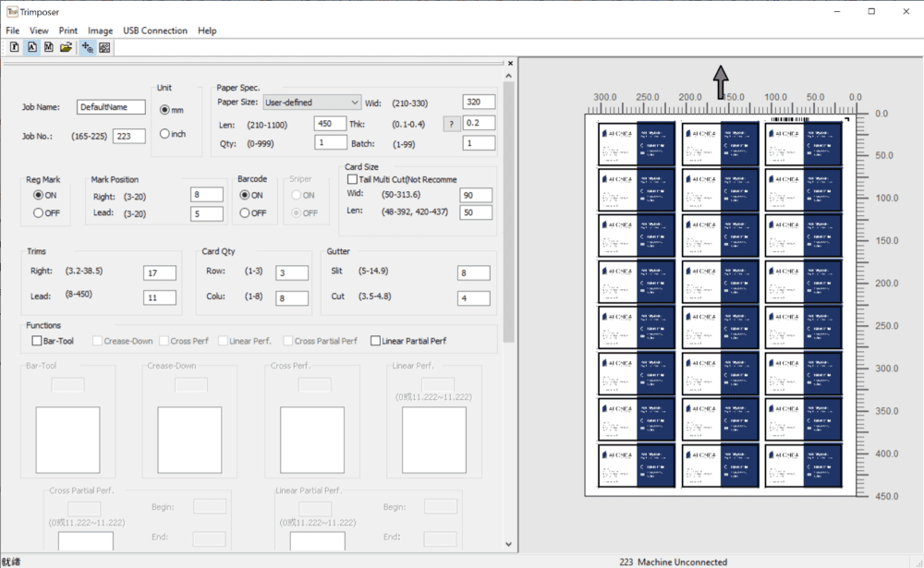The image size is (924, 568).
Task: Enable the Bar-Tool checkbox
Action: [37, 341]
